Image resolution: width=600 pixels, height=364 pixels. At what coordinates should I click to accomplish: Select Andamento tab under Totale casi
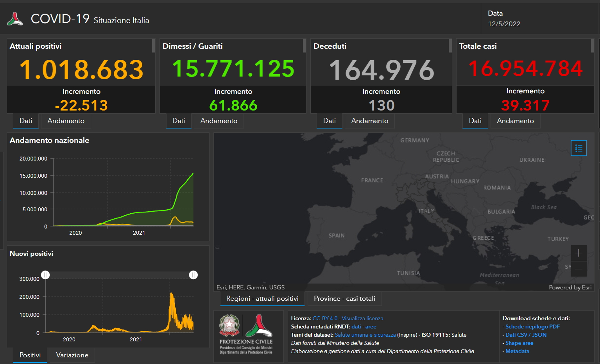tap(516, 121)
